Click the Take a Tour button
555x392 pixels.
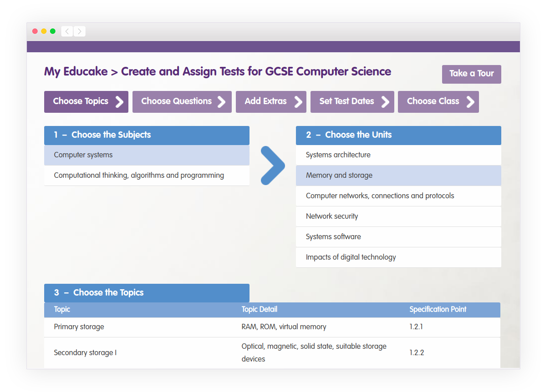pos(472,74)
